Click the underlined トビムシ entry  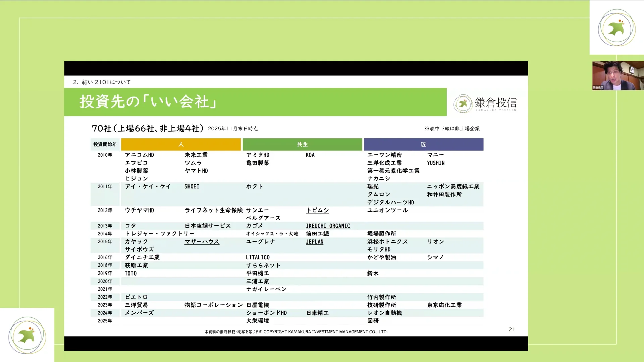pos(317,210)
